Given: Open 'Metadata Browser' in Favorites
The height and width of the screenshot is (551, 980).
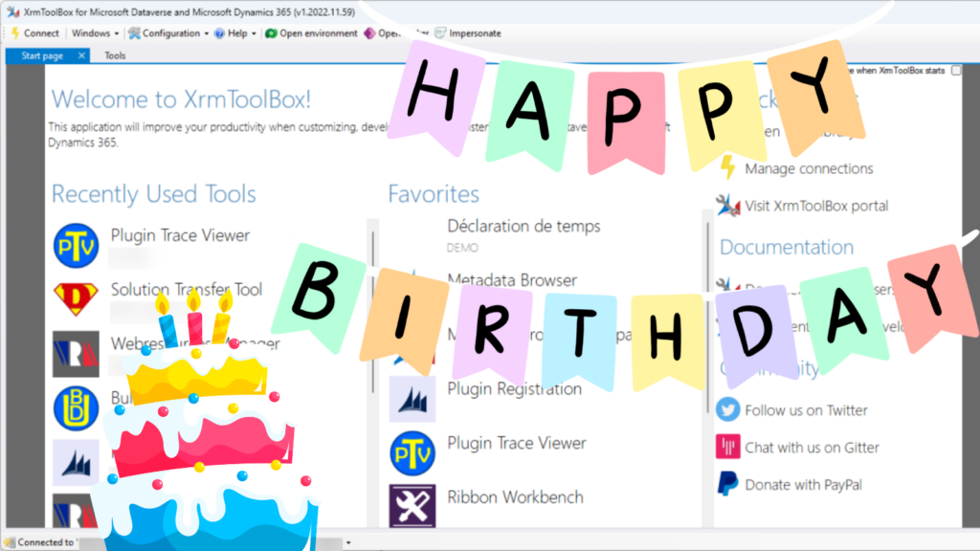Looking at the screenshot, I should click(512, 280).
